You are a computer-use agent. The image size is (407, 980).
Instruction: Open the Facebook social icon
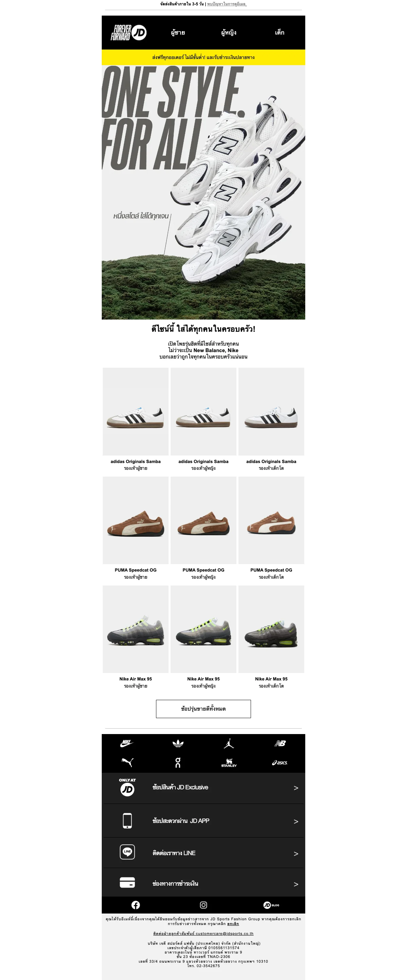135,905
